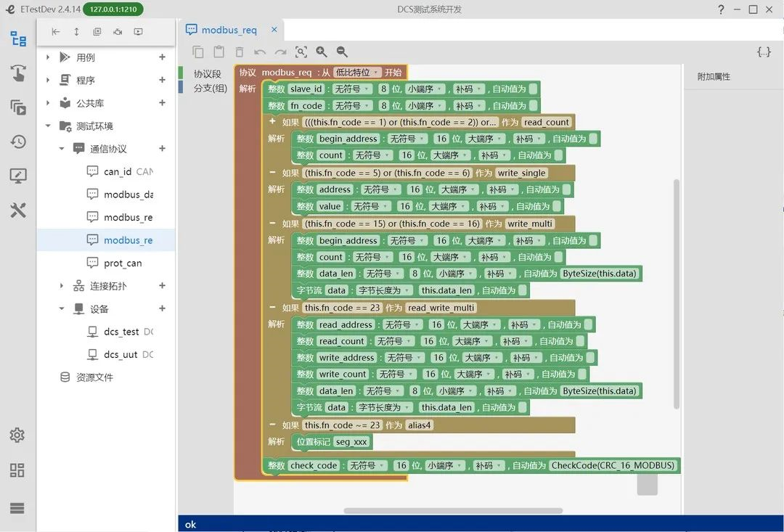
Task: Add a new item to 通信协议
Action: point(162,149)
